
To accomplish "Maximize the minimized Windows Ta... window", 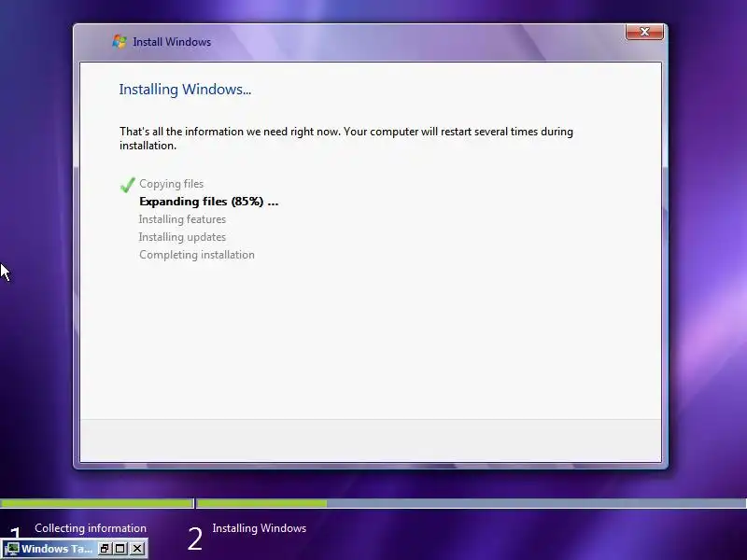I will pyautogui.click(x=120, y=549).
